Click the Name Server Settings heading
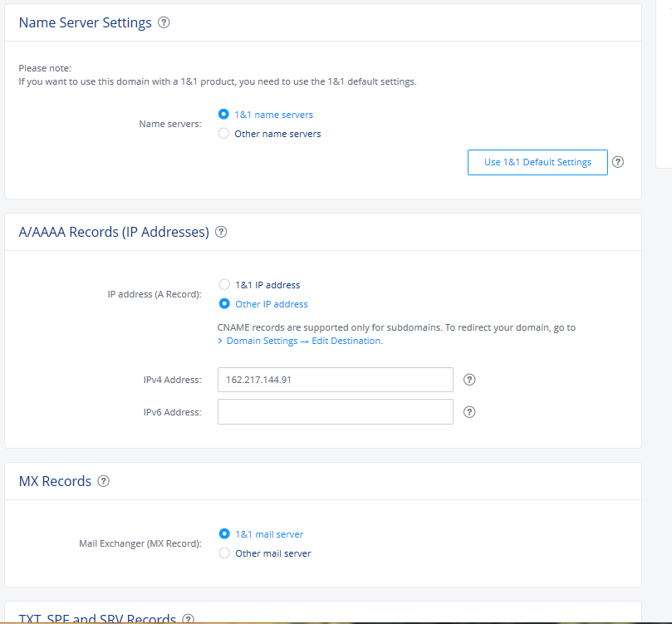 (86, 22)
